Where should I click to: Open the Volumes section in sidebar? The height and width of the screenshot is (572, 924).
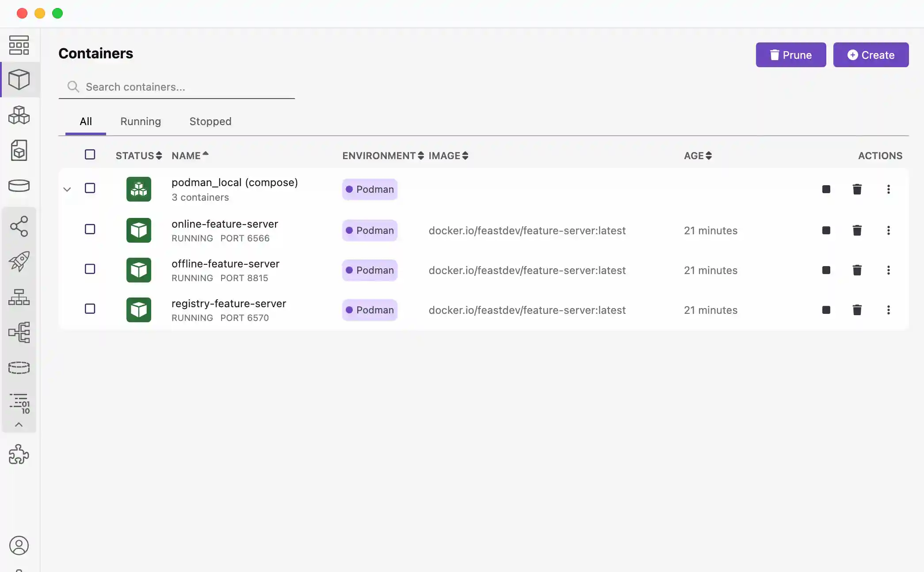tap(19, 185)
